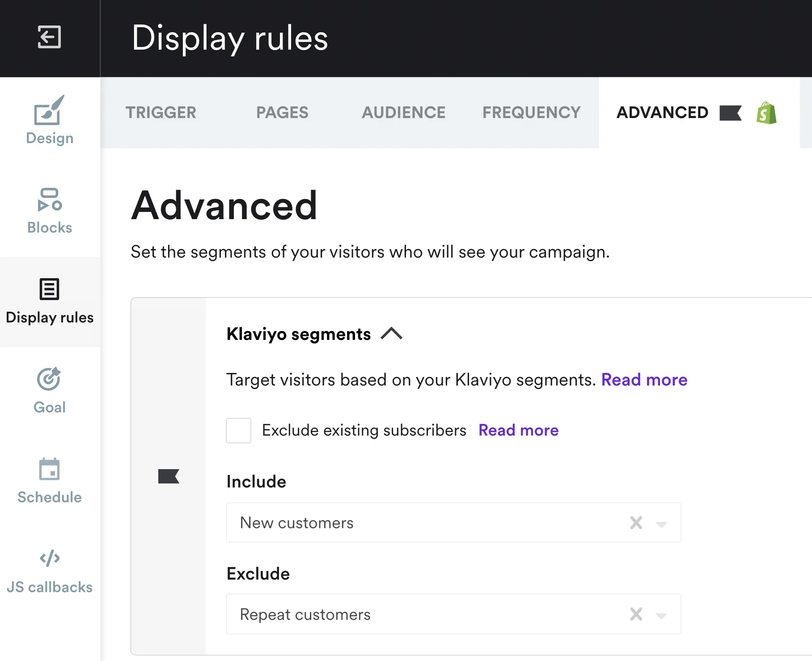Open the Blocks sidebar icon
The width and height of the screenshot is (812, 661).
[50, 199]
